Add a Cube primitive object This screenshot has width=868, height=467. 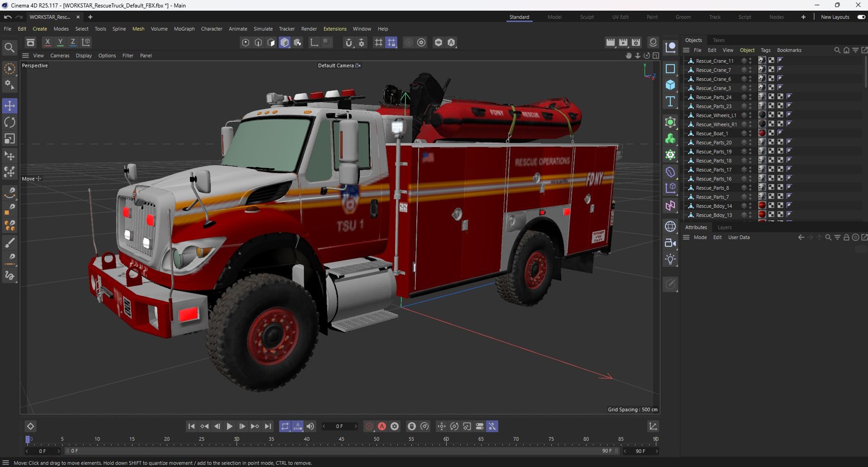[x=670, y=85]
